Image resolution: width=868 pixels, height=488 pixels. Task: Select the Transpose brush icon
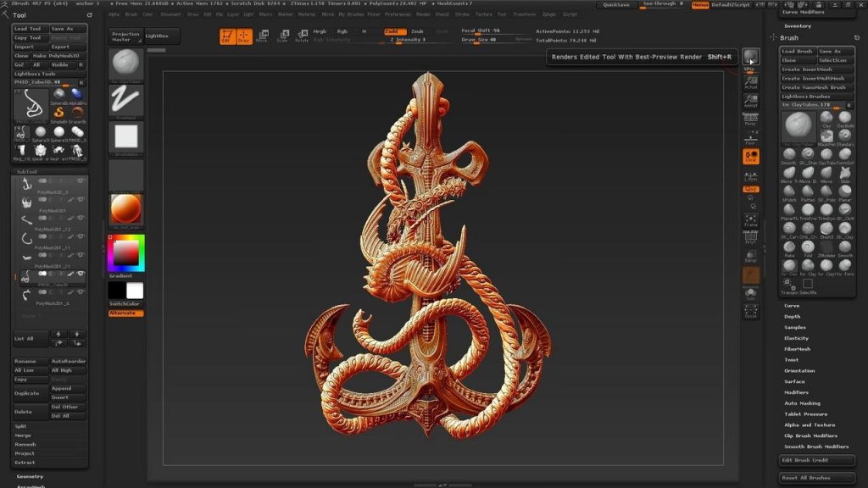788,285
